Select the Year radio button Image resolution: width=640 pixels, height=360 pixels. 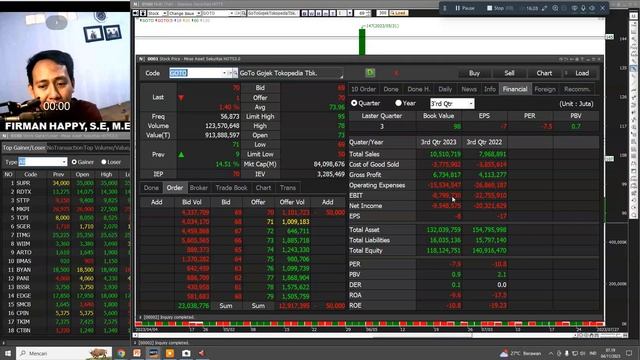[x=398, y=103]
